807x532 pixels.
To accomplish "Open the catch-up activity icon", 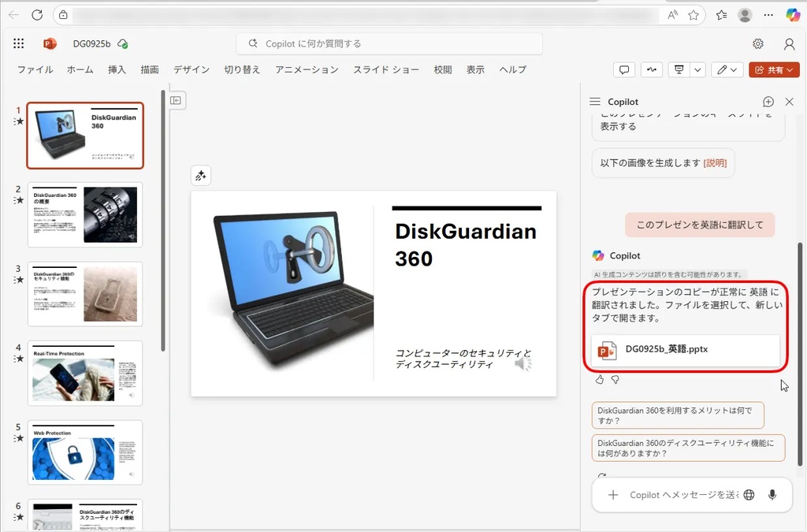I will (652, 69).
